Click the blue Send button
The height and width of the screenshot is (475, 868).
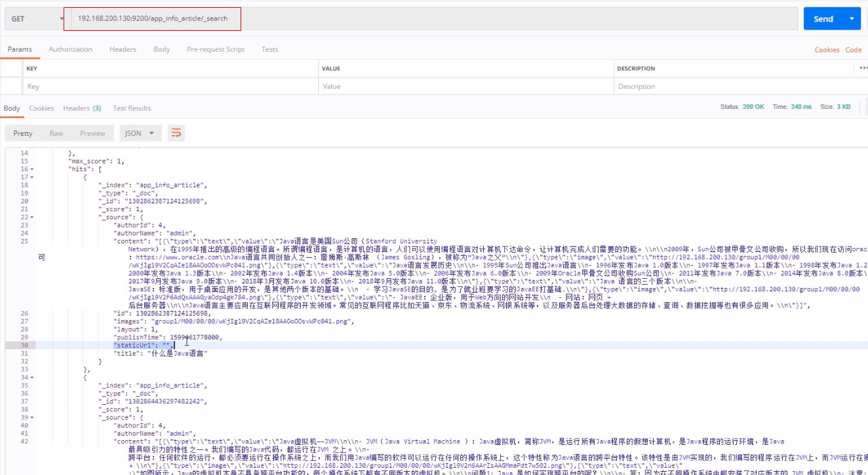[x=823, y=19]
